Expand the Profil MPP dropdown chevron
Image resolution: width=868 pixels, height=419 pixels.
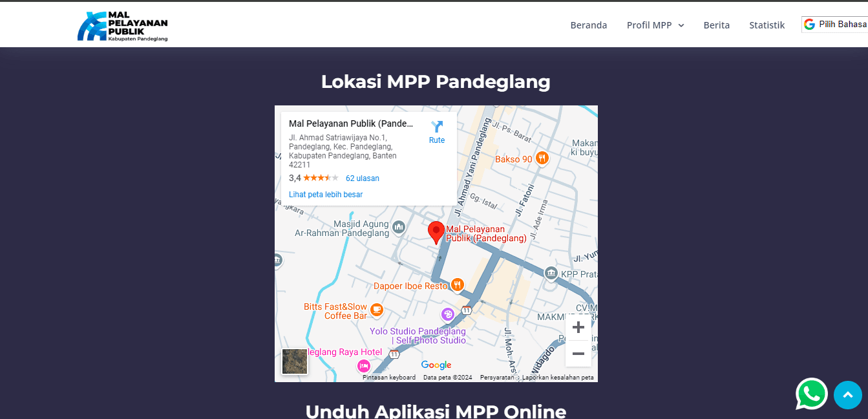coord(681,25)
